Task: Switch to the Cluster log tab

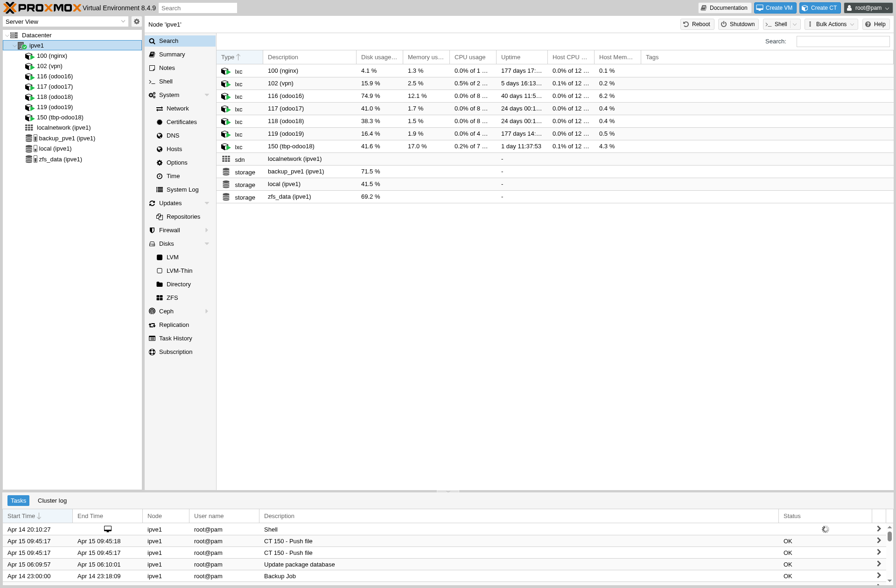Action: click(52, 501)
